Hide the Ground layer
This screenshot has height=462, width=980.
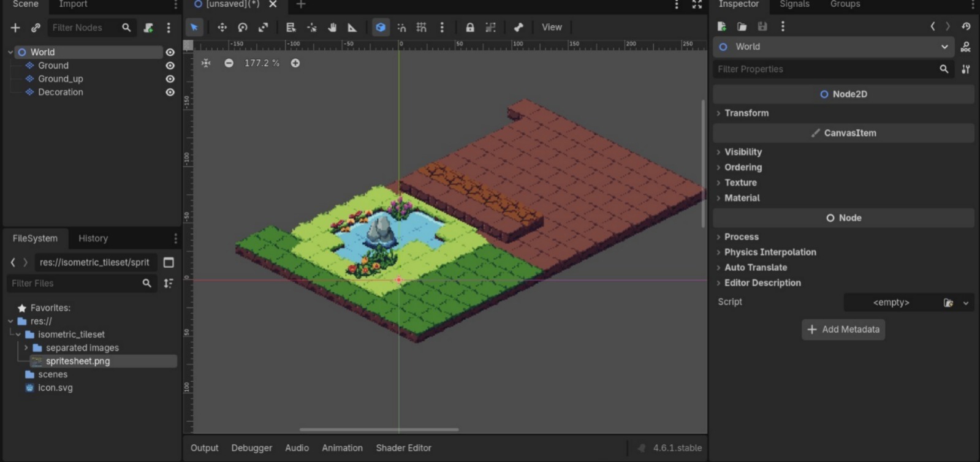pyautogui.click(x=170, y=66)
